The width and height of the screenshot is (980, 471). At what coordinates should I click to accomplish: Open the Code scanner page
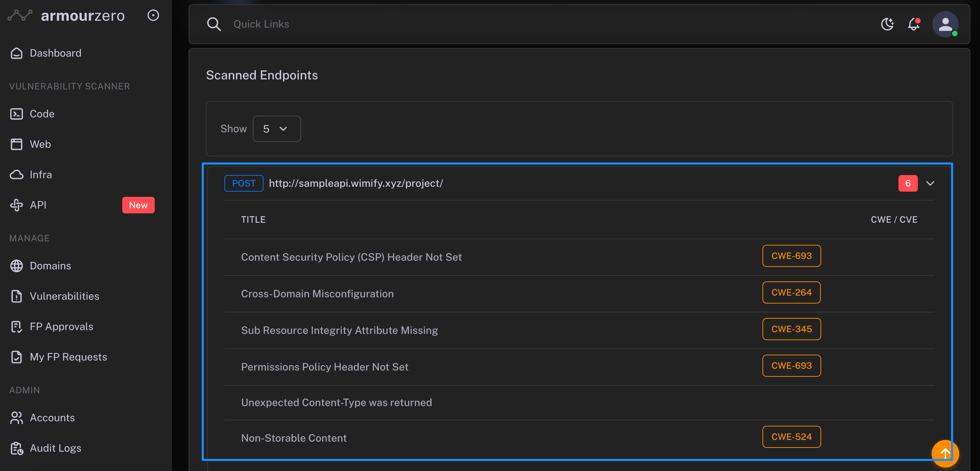tap(42, 114)
